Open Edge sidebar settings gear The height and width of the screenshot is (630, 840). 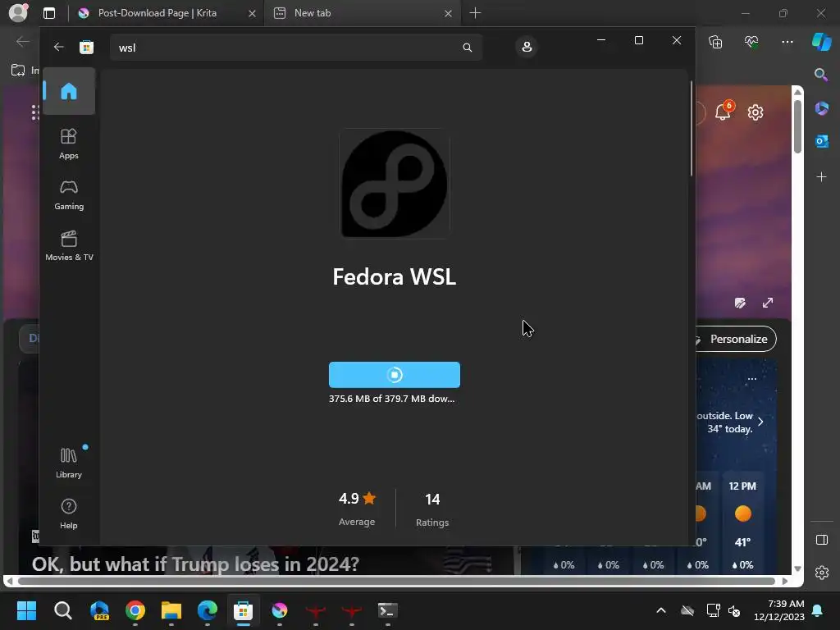[821, 573]
